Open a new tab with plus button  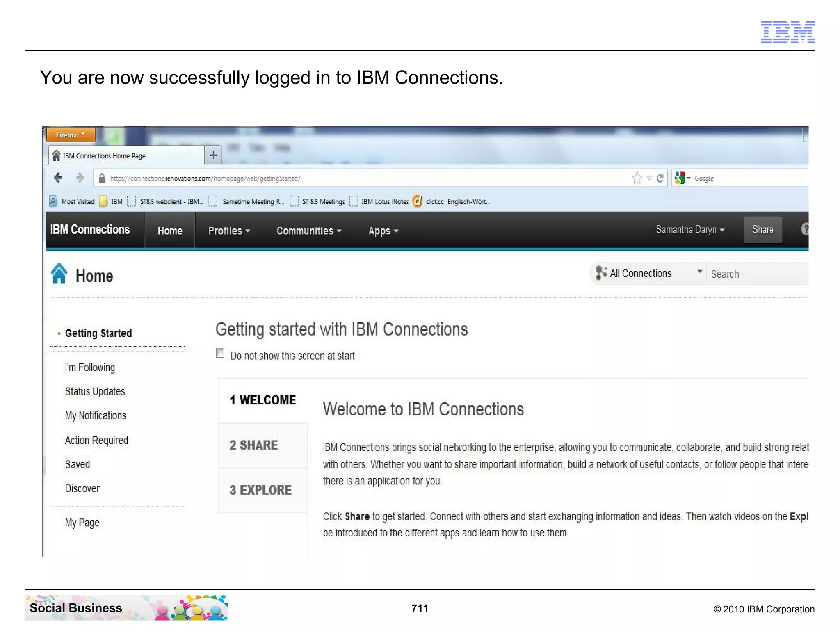213,155
